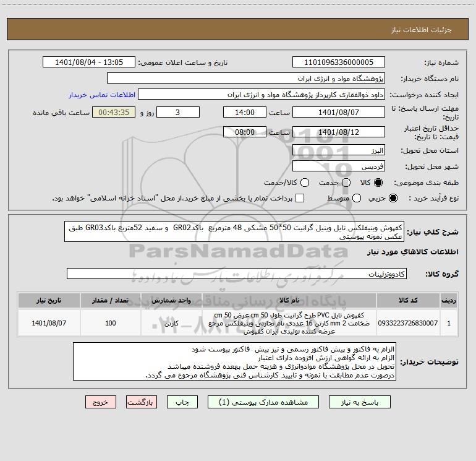Image resolution: width=476 pixels, height=461 pixels.
Task: Click the delivery city field فردیس
Action: coord(339,166)
